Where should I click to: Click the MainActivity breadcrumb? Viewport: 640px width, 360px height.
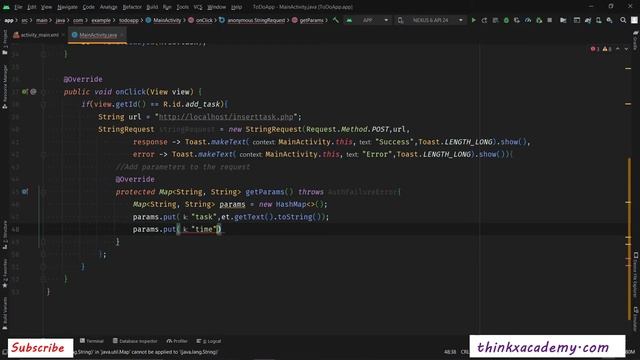point(163,20)
